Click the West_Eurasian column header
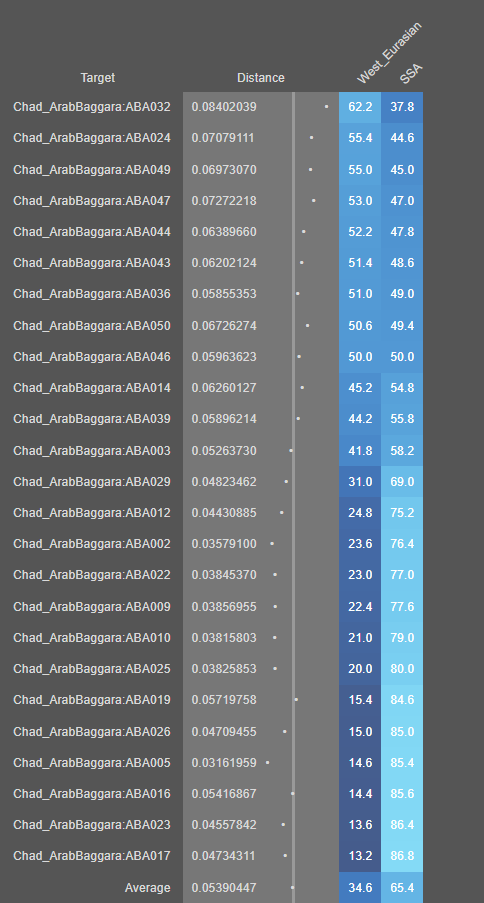Screen dimensions: 484x903 (x=388, y=54)
